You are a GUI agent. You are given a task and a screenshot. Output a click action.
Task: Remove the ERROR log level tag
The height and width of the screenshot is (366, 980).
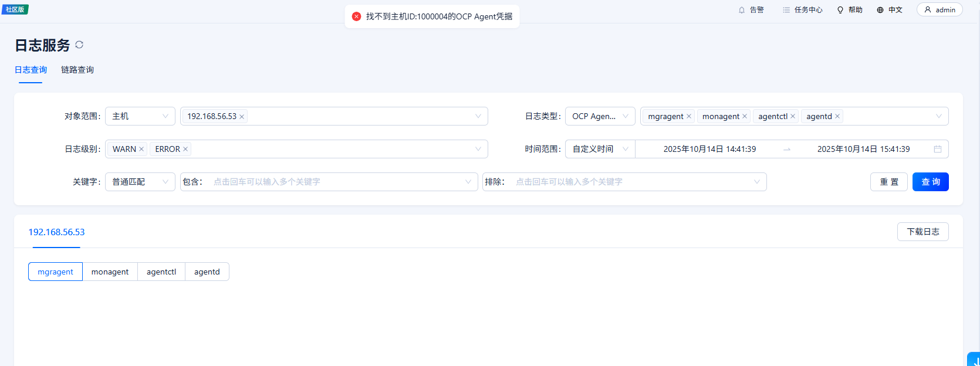click(185, 150)
